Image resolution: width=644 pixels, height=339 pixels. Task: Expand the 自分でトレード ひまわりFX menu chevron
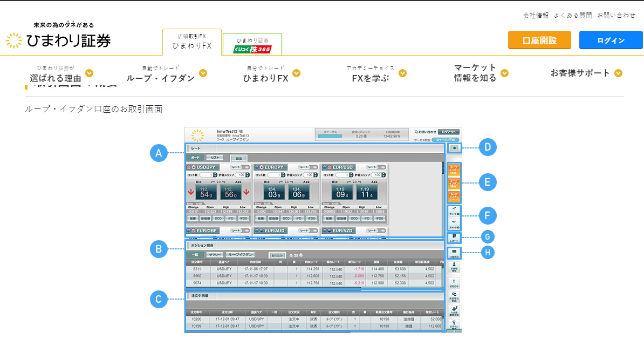coord(296,73)
